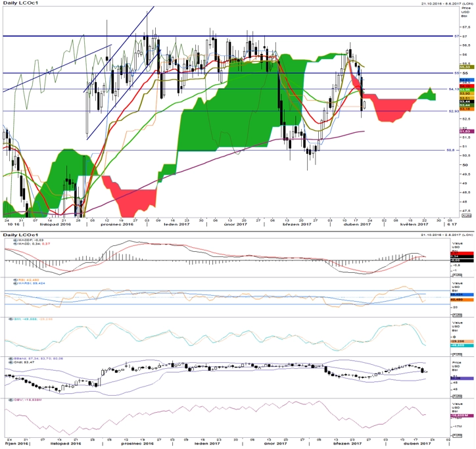The height and width of the screenshot is (449, 476).
Task: Click Auto scale button in OBV panel
Action: [457, 436]
